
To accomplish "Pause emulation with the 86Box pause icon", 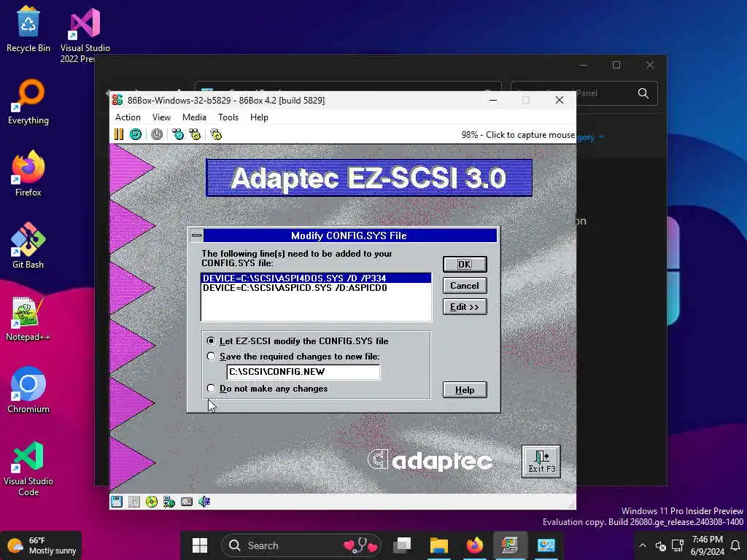I will click(x=119, y=134).
